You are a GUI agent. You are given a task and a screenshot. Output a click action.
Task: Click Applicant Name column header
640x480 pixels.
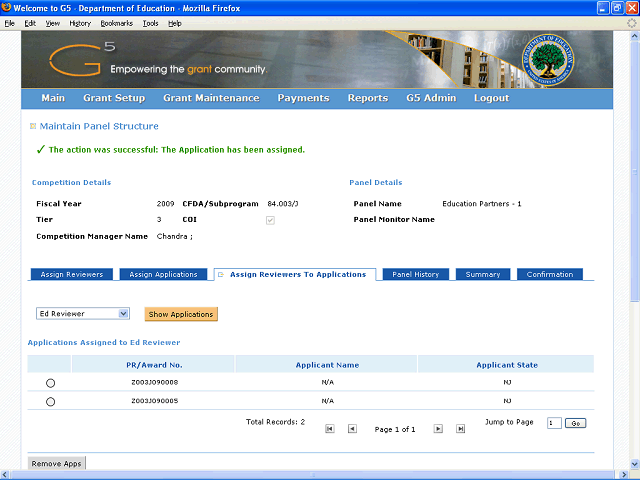point(327,365)
